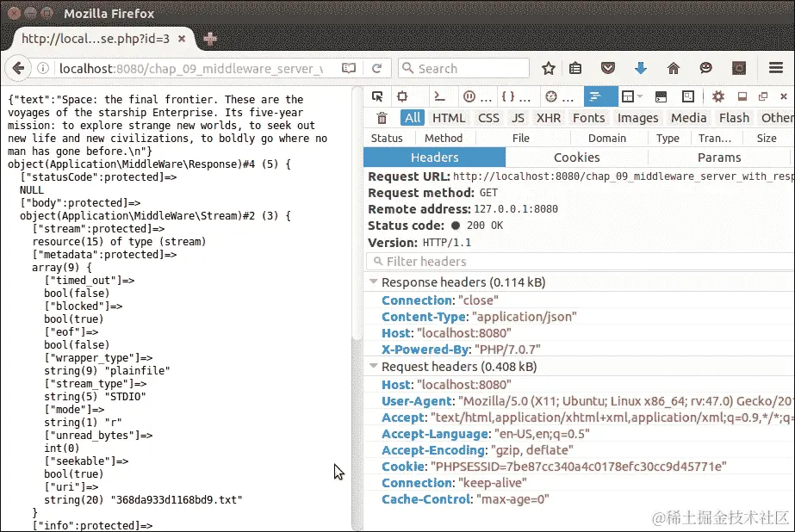Open the Params tab
Viewport: 795px width, 532px height.
pos(719,158)
